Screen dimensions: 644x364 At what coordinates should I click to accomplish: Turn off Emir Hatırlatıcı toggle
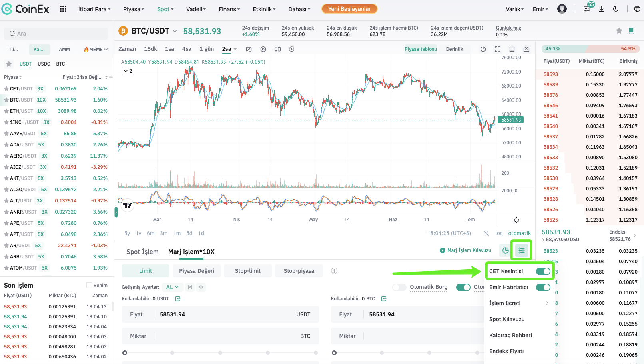click(x=543, y=287)
